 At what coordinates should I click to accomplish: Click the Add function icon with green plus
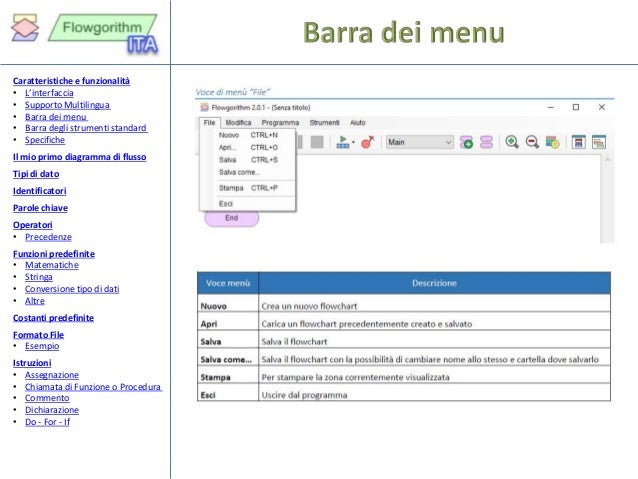tap(466, 142)
